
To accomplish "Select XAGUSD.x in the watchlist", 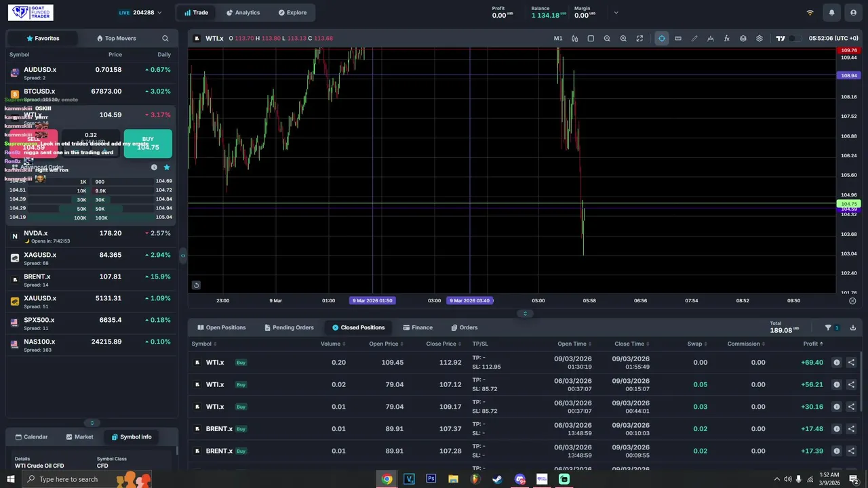I will click(92, 258).
